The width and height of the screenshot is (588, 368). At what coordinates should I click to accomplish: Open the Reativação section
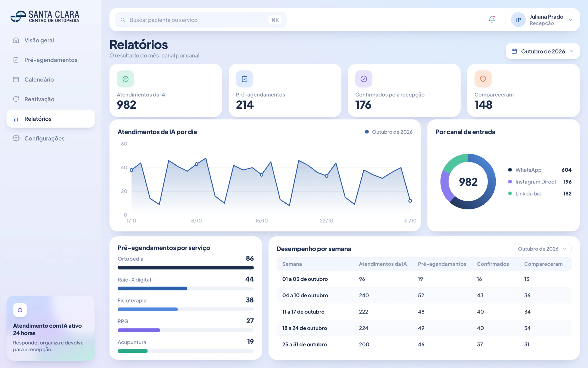pos(50,99)
